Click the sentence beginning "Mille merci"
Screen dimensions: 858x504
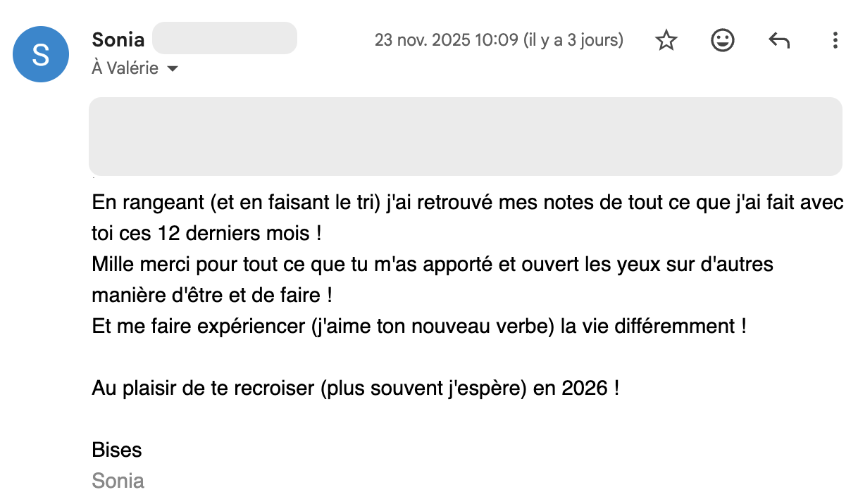coord(432,265)
